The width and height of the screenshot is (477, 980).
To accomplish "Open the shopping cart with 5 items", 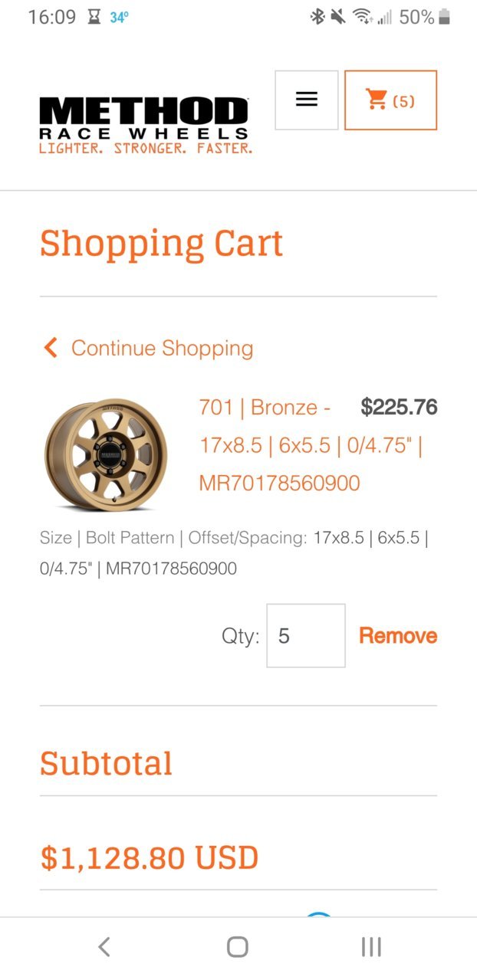I will 390,100.
